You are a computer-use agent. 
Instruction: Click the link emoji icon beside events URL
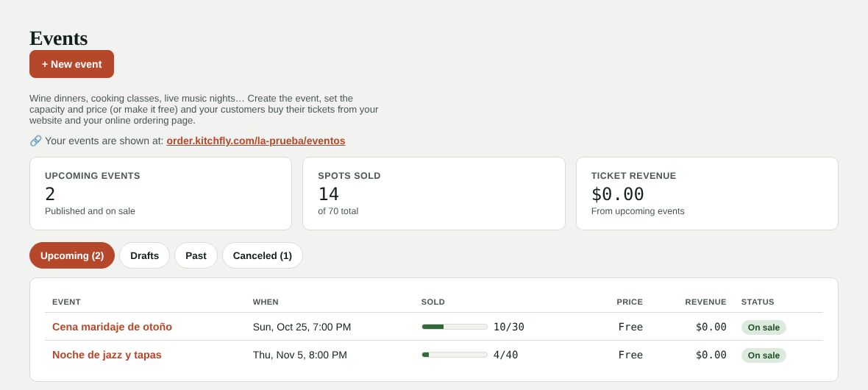35,141
